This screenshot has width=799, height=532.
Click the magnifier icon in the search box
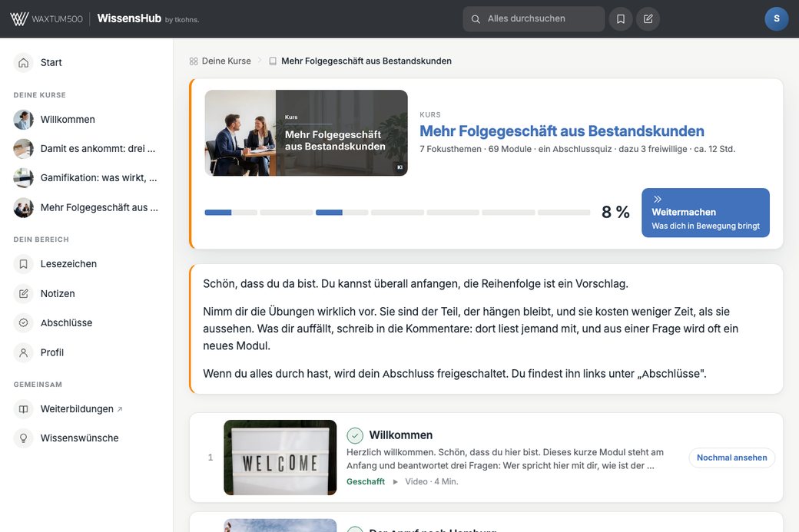476,19
